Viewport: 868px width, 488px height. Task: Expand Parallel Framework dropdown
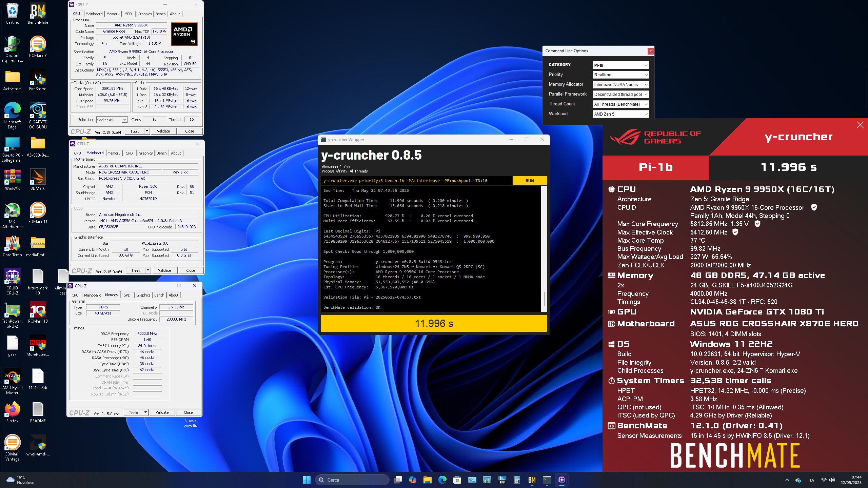click(621, 95)
